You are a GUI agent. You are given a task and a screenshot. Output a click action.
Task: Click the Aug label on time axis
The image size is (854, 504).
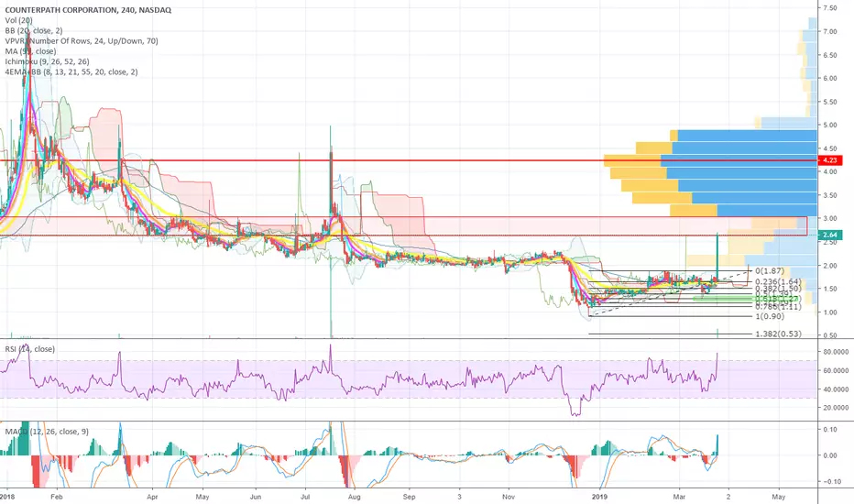[x=354, y=497]
